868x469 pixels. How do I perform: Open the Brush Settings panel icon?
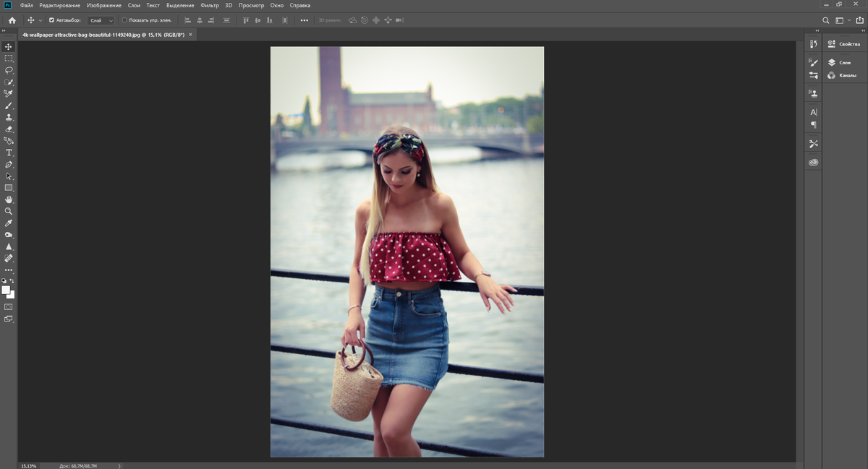point(814,63)
